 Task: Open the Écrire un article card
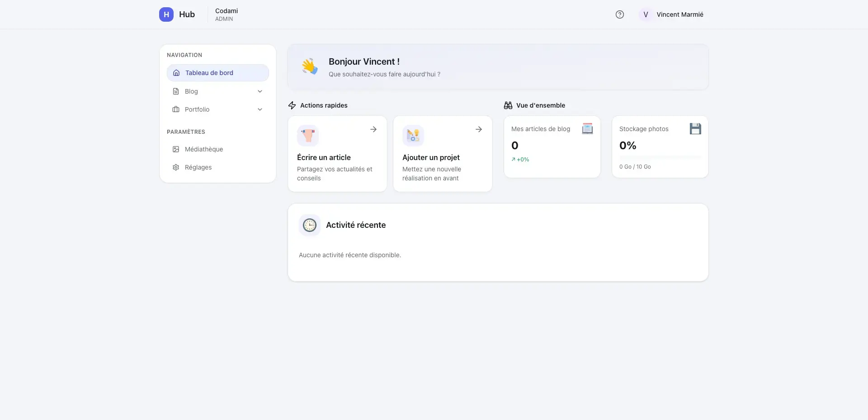(337, 154)
